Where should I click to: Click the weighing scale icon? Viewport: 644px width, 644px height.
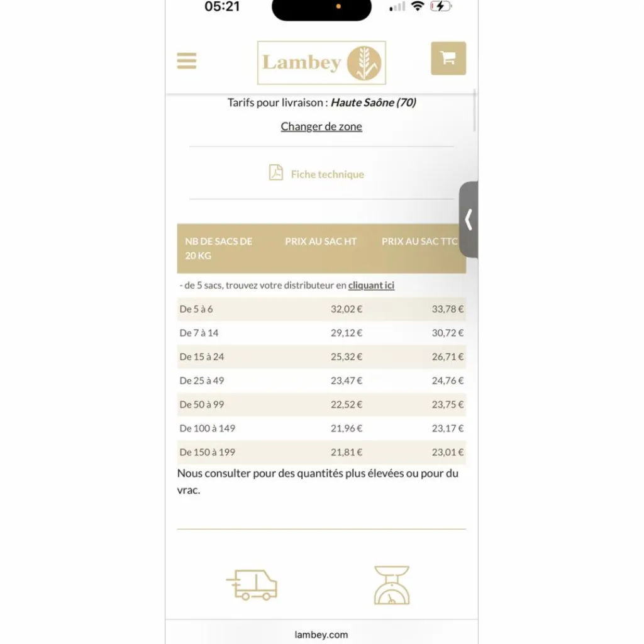(391, 586)
